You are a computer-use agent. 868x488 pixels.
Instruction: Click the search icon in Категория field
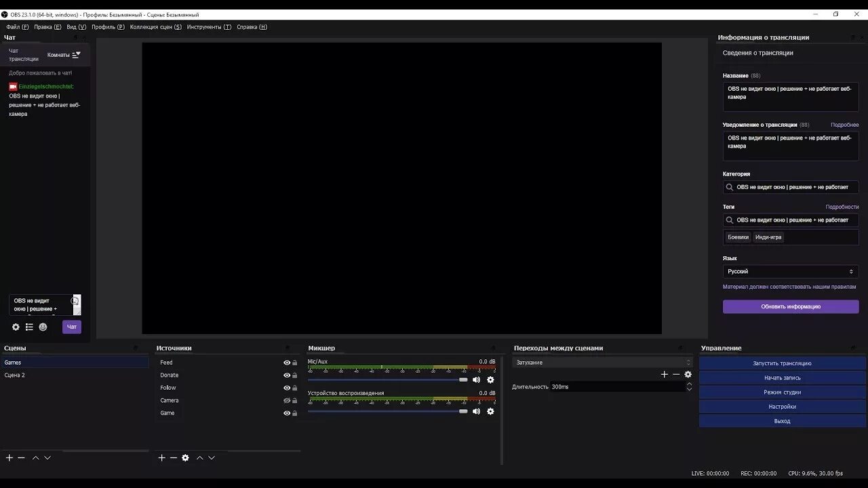[730, 187]
